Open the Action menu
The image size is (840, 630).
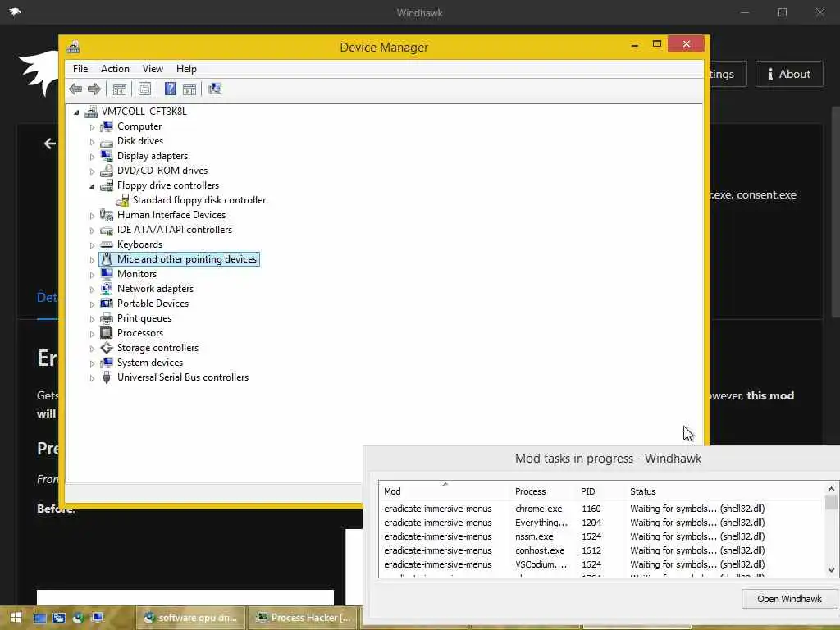pyautogui.click(x=115, y=69)
